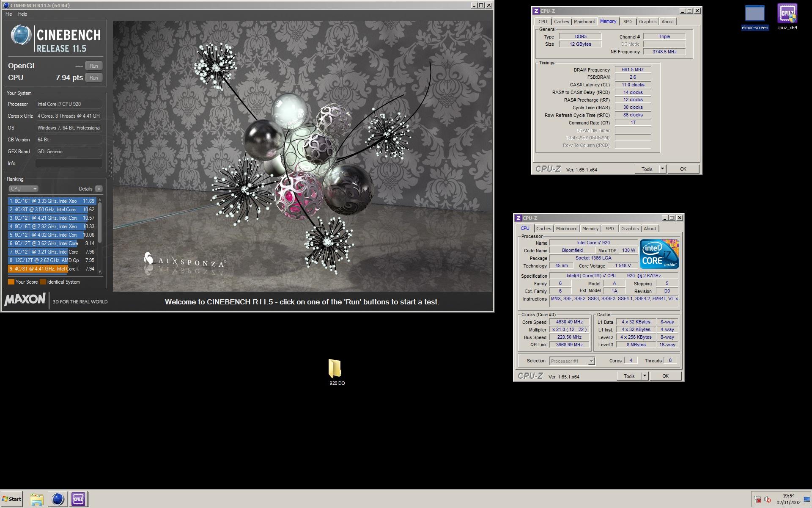Open the 920 DO folder on desktop
This screenshot has width=812, height=508.
click(x=337, y=372)
